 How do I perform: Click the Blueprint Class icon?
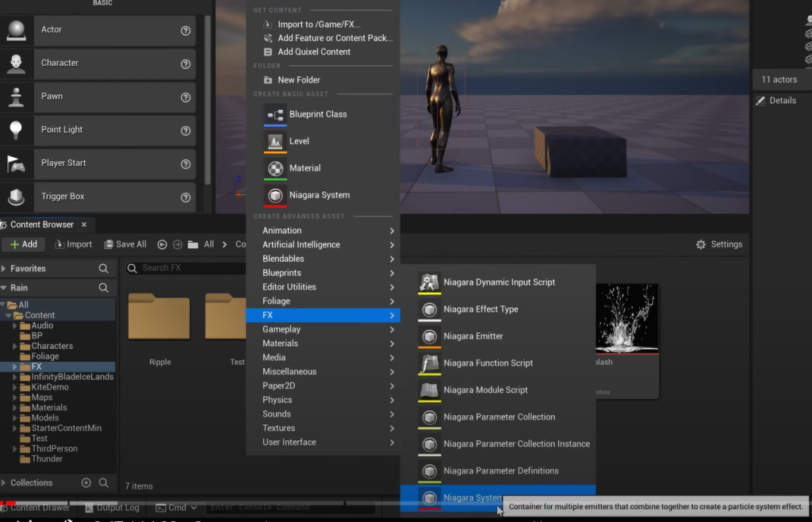[275, 114]
